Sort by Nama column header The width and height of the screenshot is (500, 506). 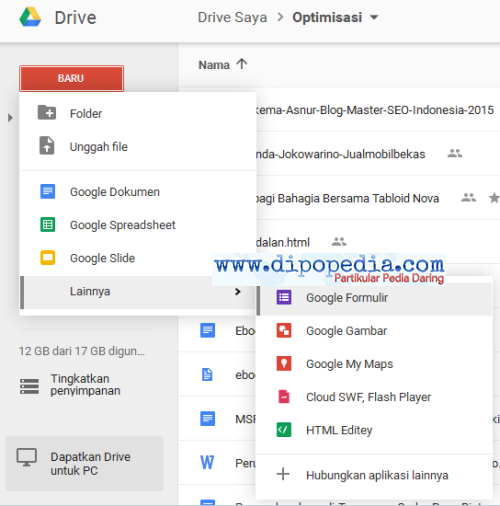coord(214,65)
